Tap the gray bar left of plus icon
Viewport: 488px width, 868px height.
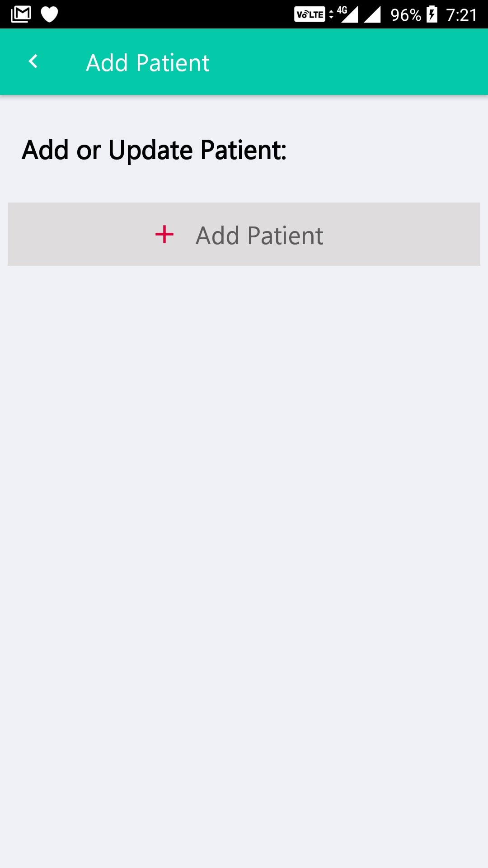click(x=81, y=234)
